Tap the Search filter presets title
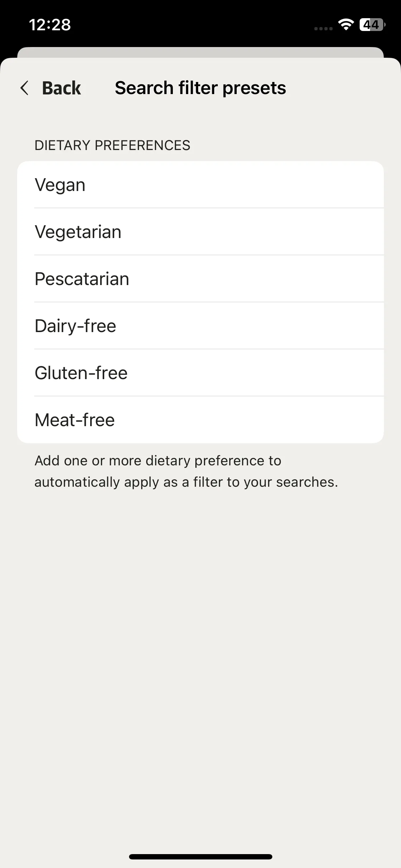Viewport: 401px width, 868px height. point(200,88)
